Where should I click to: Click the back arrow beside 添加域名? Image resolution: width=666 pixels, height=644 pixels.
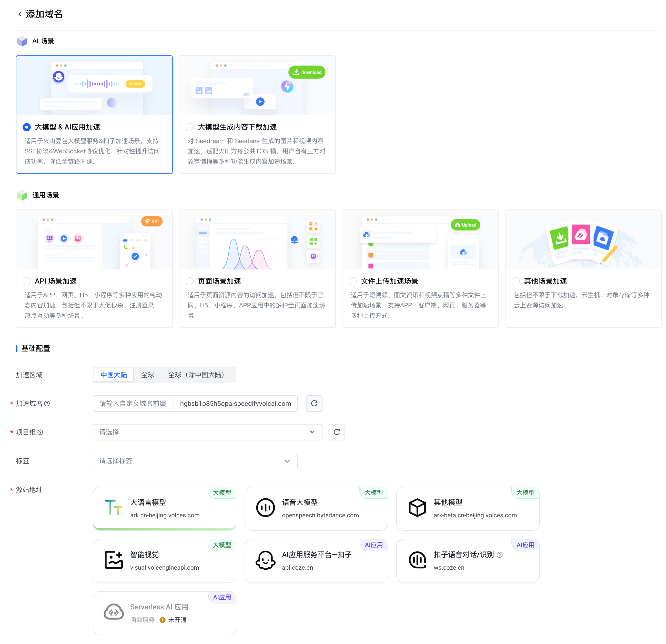click(20, 14)
